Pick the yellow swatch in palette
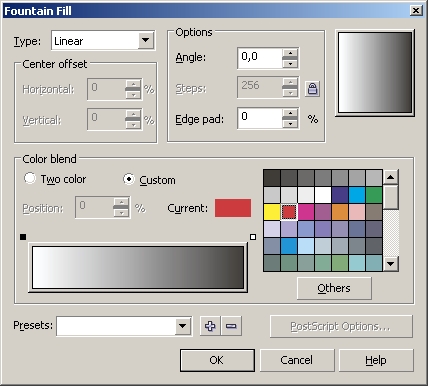This screenshot has width=428, height=386. 272,212
